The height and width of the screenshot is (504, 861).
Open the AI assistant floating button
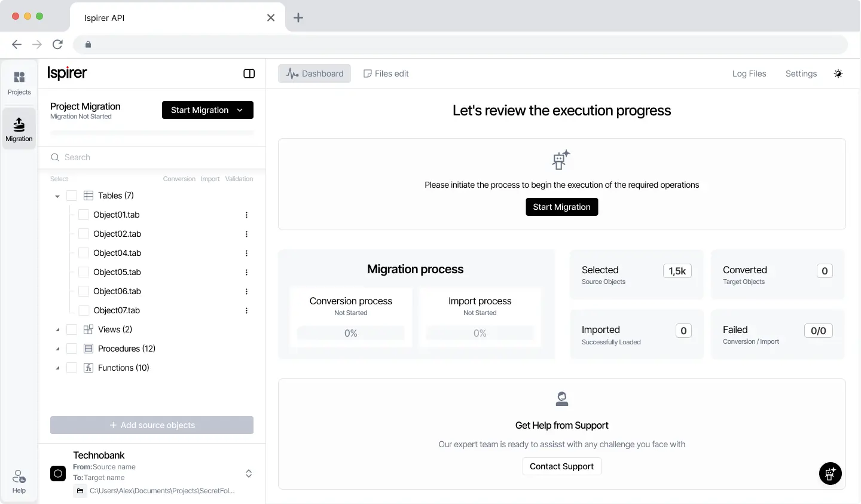click(x=830, y=474)
